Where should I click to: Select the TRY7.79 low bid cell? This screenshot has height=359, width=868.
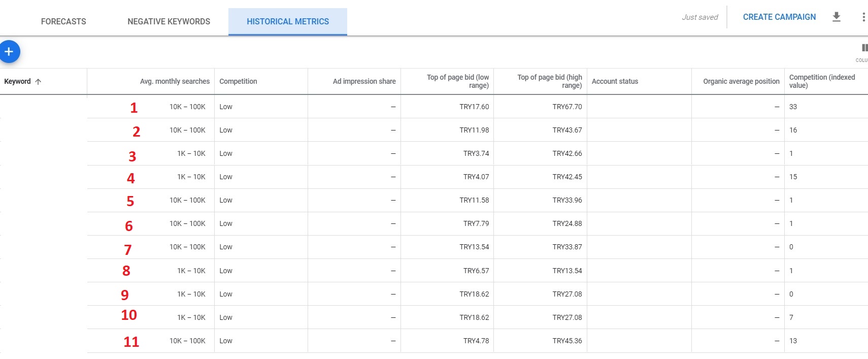tap(476, 223)
